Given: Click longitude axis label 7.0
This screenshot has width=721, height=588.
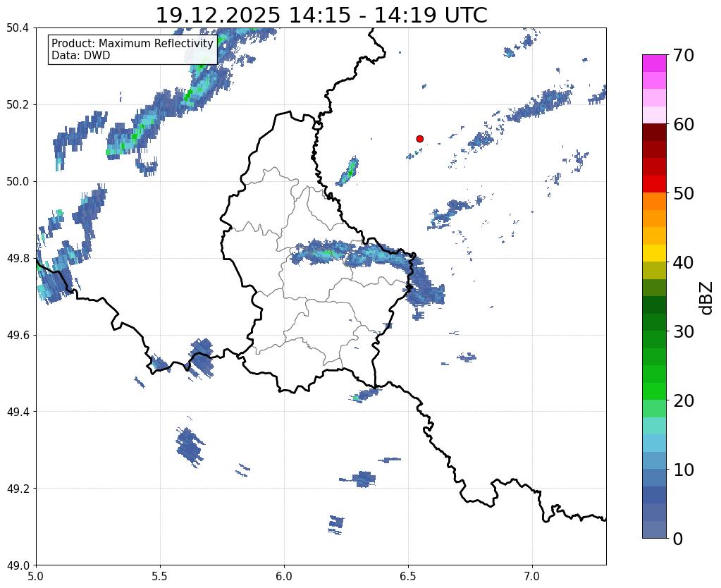Looking at the screenshot, I should point(532,576).
